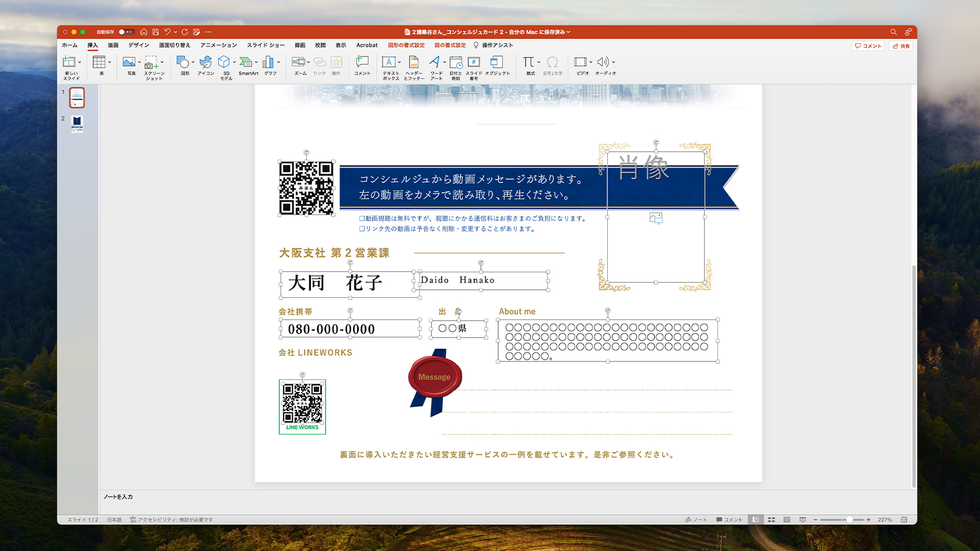980x551 pixels.
Task: Expand the ワードアート dropdown arrow
Action: coord(444,62)
